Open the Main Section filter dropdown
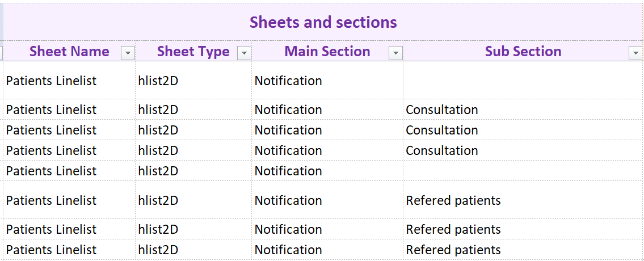Screen dimensions: 644x261 395,53
